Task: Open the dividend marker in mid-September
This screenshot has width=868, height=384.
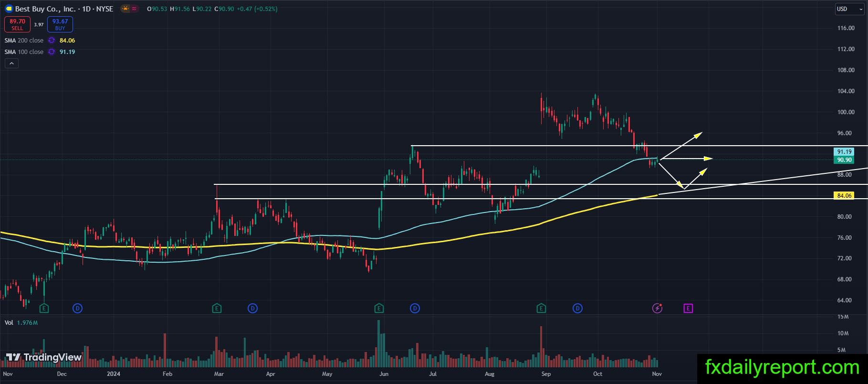Action: 577,309
